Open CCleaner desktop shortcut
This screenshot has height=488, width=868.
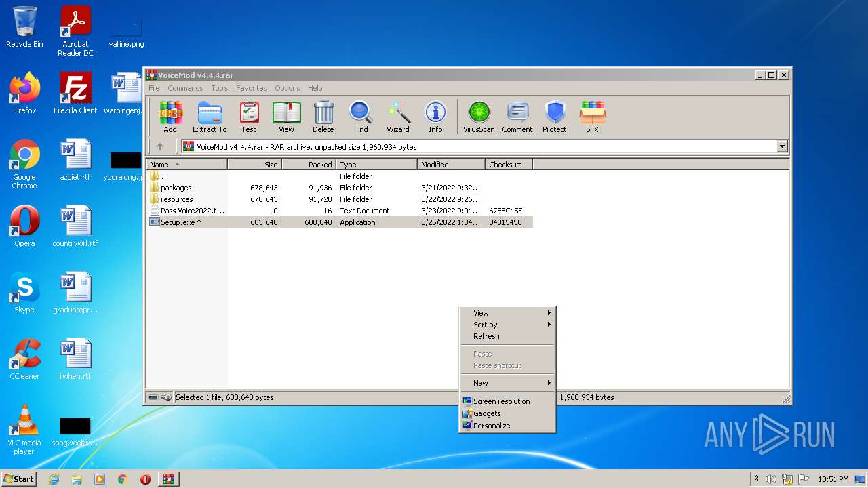(24, 359)
